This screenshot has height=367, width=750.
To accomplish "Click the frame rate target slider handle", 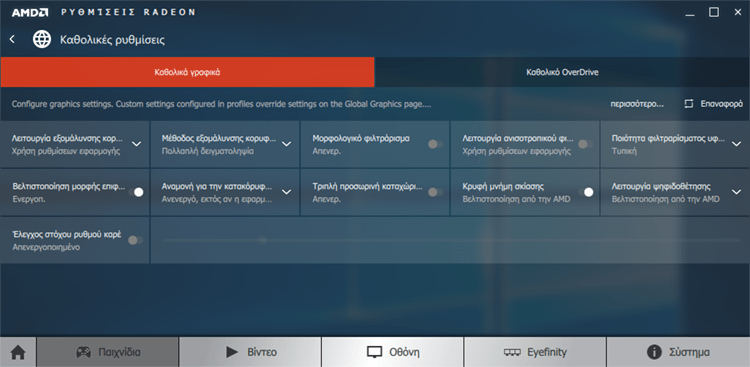I will point(262,240).
